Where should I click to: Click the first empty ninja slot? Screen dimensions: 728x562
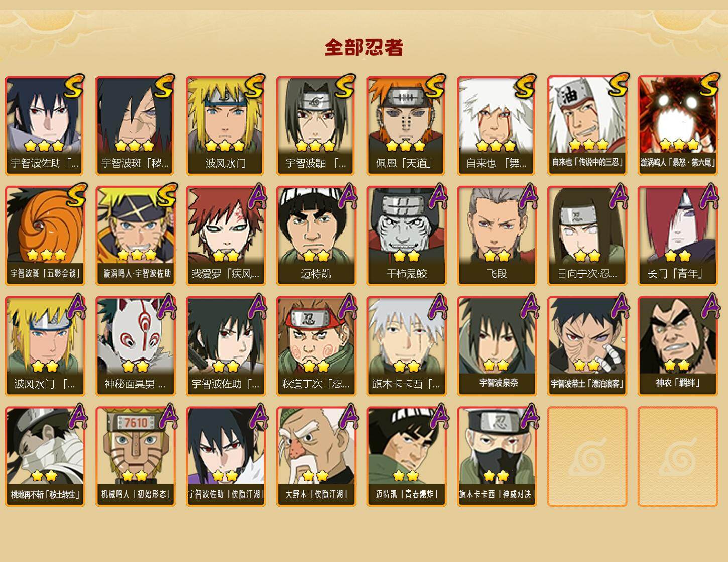click(x=587, y=457)
